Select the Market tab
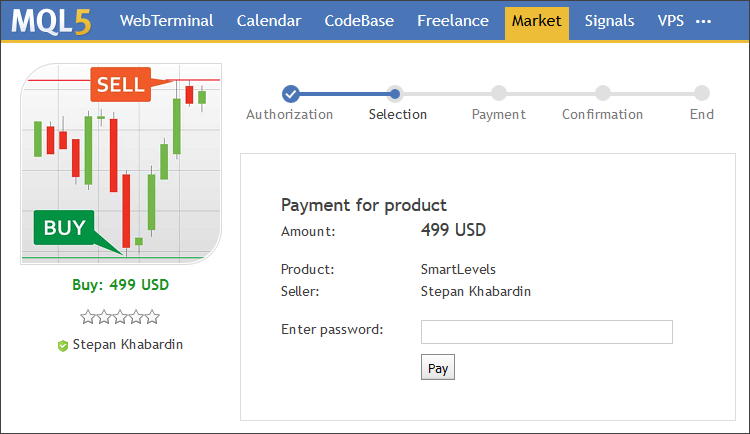The width and height of the screenshot is (750, 434). click(x=537, y=23)
